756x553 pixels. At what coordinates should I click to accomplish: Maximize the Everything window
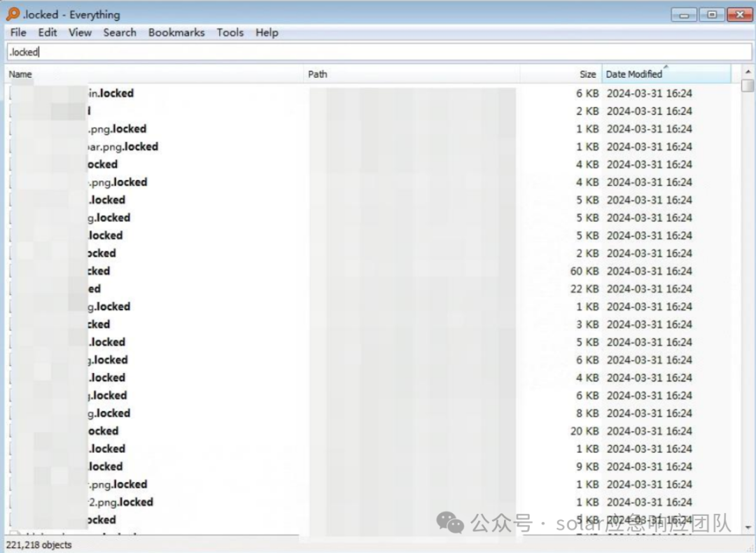pos(712,15)
